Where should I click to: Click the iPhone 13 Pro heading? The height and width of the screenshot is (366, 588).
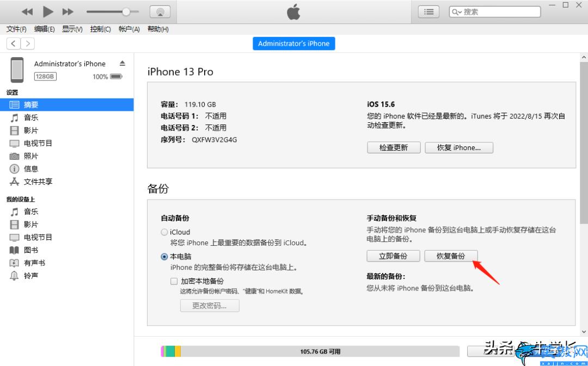pos(180,72)
